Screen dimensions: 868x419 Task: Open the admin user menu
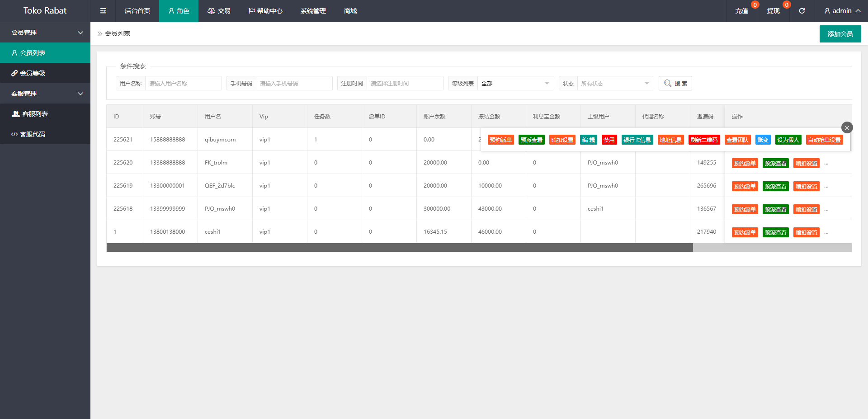pos(842,11)
